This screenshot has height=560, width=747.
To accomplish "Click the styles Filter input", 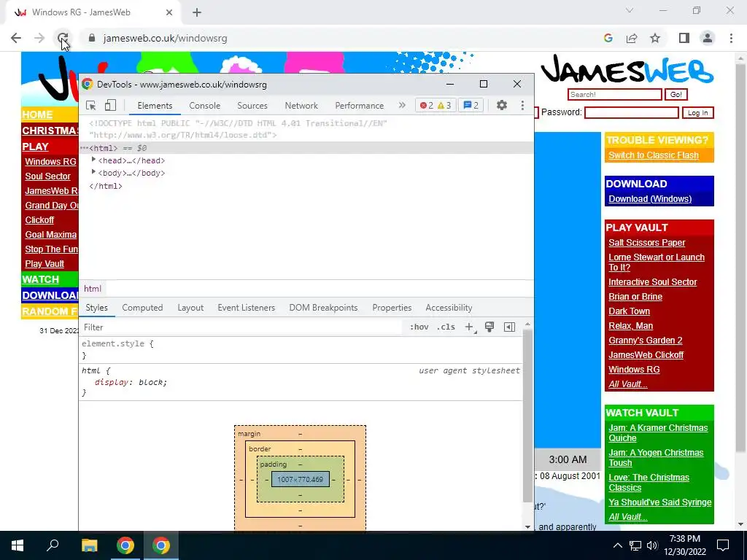I will point(242,327).
